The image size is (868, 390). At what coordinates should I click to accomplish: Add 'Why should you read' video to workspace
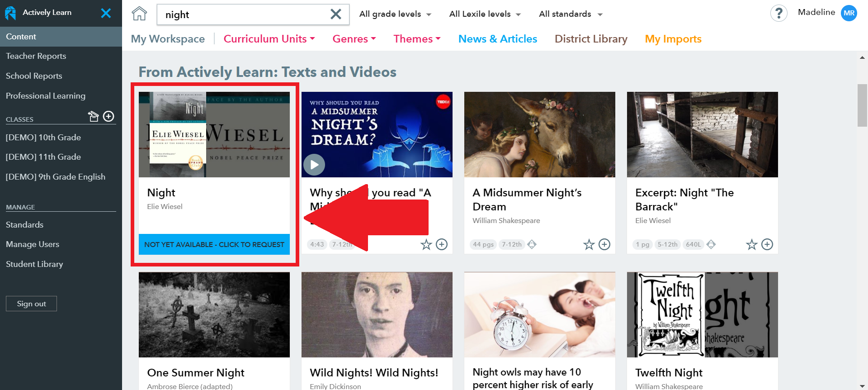point(442,245)
